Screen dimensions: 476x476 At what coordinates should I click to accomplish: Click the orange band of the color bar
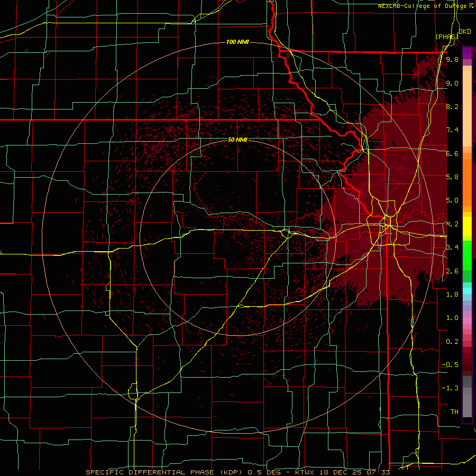coord(467,182)
